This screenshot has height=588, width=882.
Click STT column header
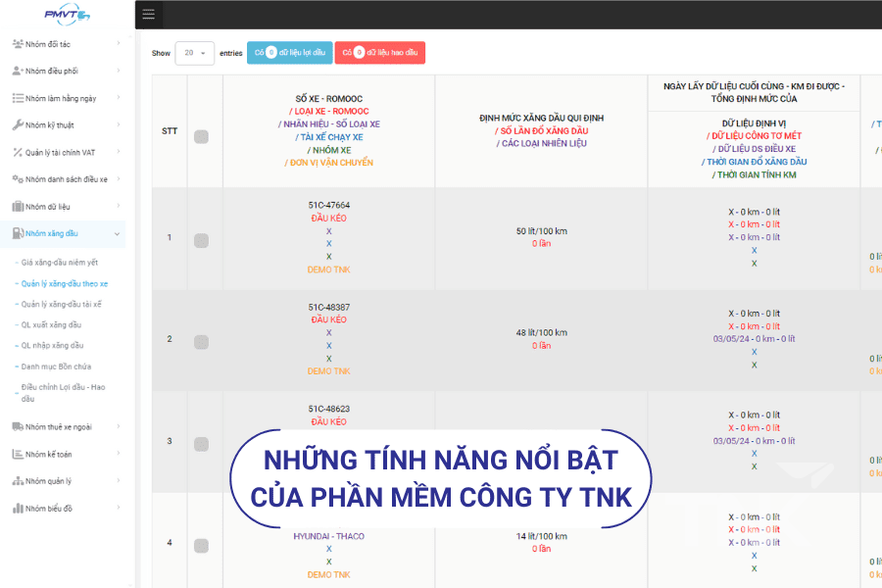(x=170, y=131)
